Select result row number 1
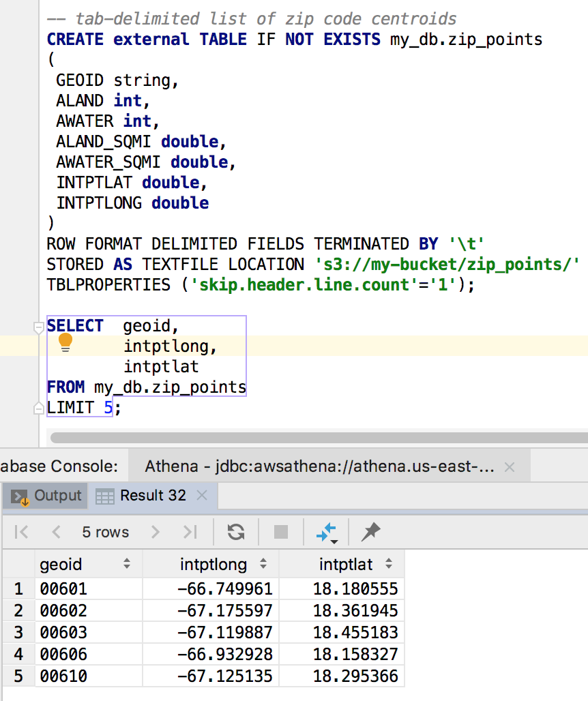Viewport: 588px width, 701px height. click(18, 588)
